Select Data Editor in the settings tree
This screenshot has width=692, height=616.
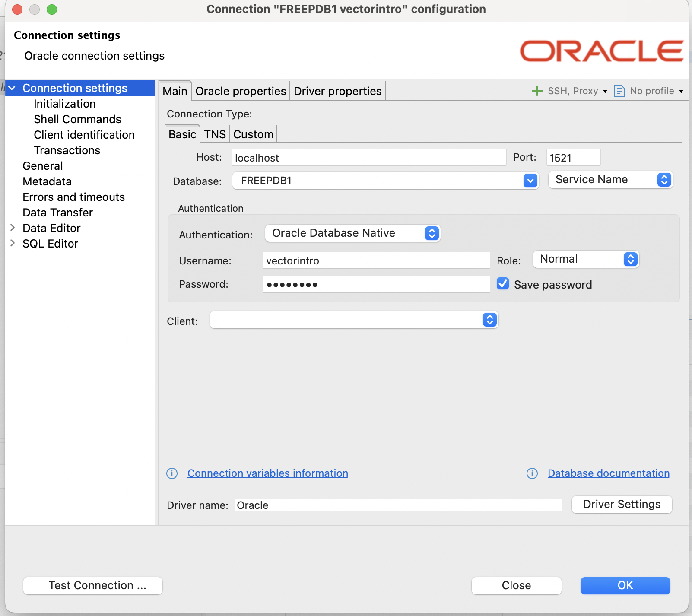(52, 228)
